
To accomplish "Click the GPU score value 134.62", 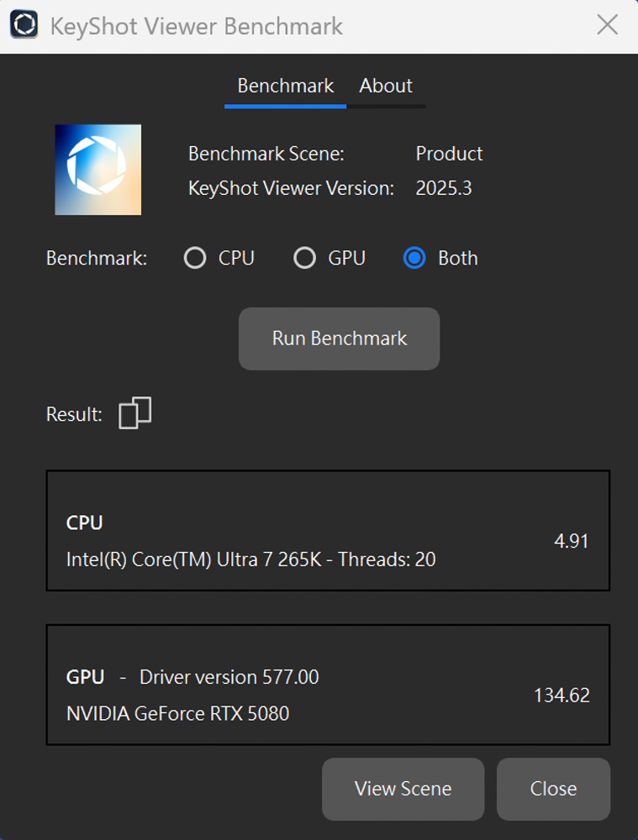I will click(562, 696).
